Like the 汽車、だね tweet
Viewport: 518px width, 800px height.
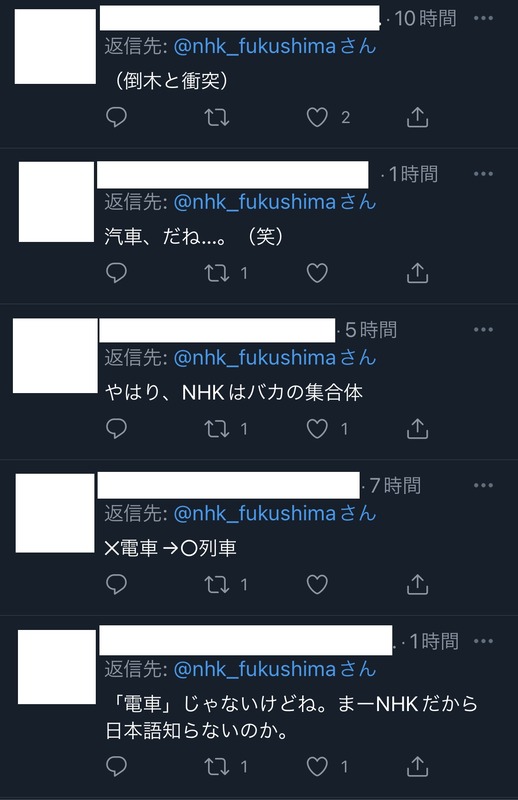pyautogui.click(x=317, y=273)
